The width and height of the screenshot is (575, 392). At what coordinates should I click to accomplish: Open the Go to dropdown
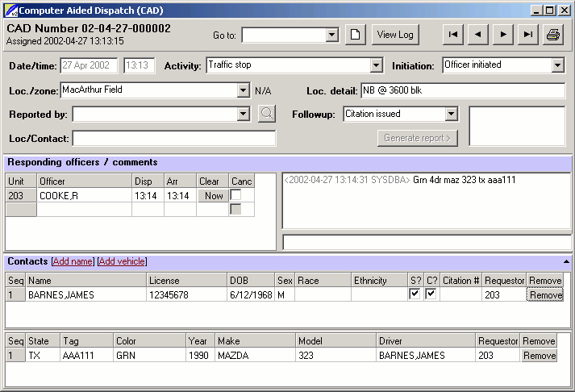coord(331,35)
